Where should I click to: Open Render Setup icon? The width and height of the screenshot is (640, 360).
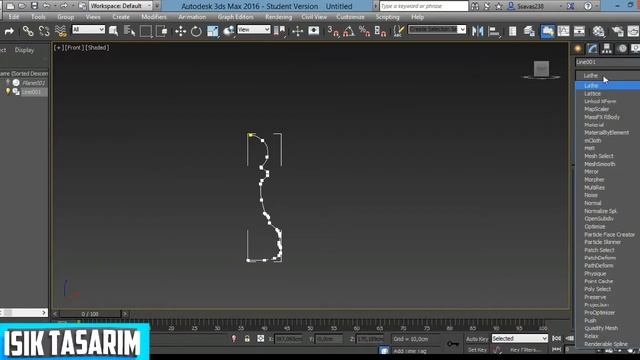coord(617,31)
